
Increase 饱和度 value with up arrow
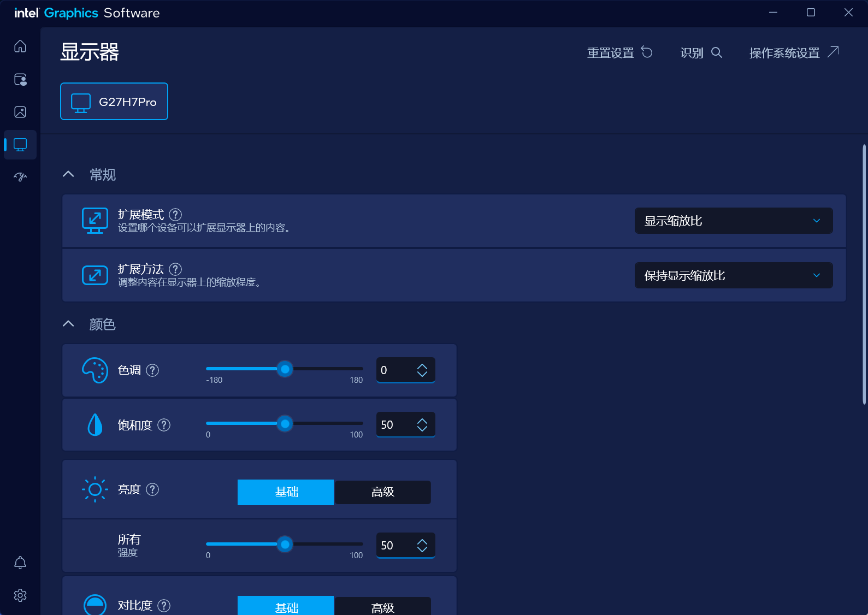[422, 421]
